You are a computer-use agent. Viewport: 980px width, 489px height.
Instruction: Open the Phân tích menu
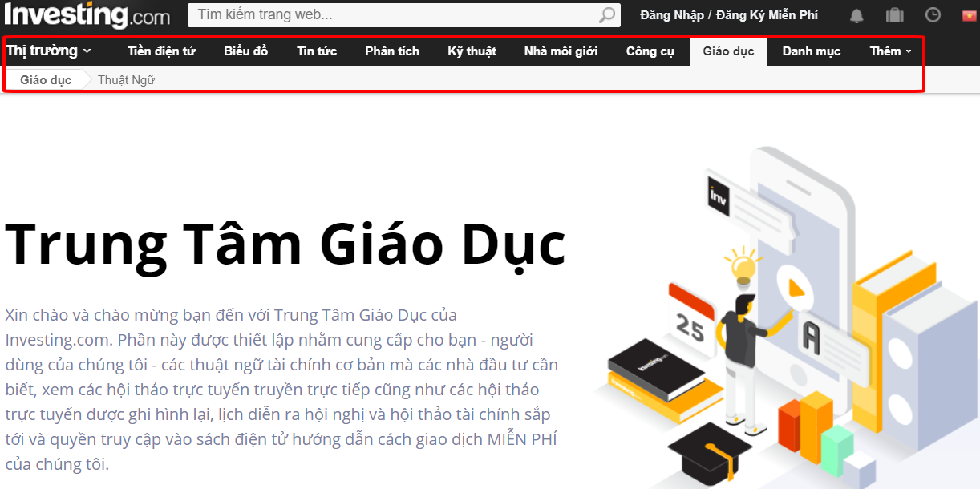tap(392, 51)
